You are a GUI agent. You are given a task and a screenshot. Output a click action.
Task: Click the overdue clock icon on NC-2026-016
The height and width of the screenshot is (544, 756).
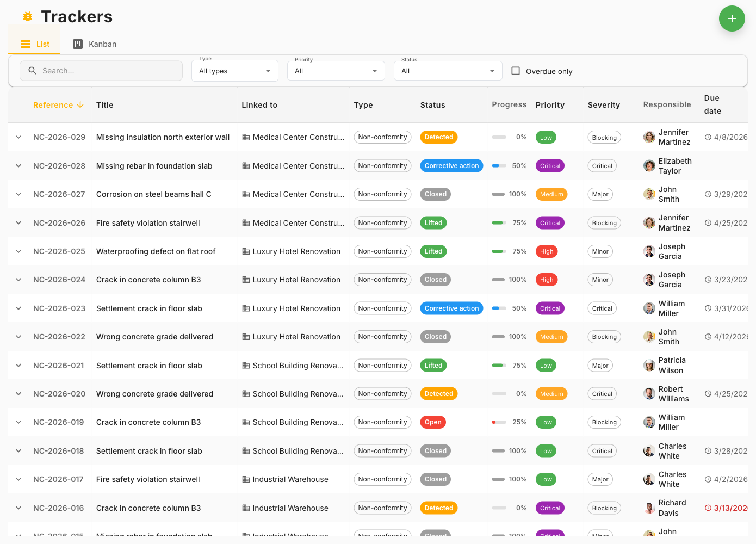click(708, 508)
